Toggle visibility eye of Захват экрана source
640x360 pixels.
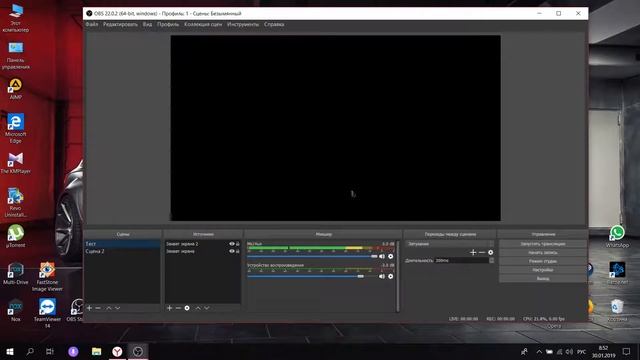tap(231, 251)
